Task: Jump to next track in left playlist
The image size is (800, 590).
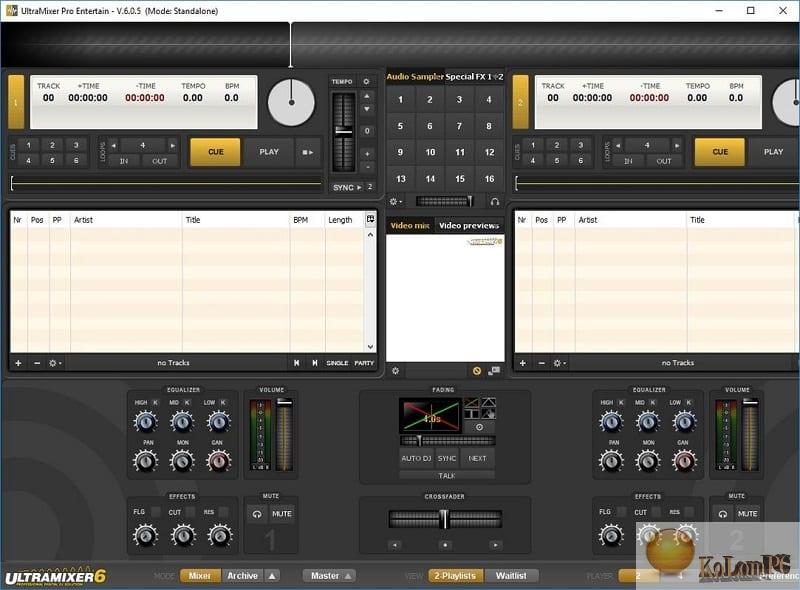Action: click(315, 363)
